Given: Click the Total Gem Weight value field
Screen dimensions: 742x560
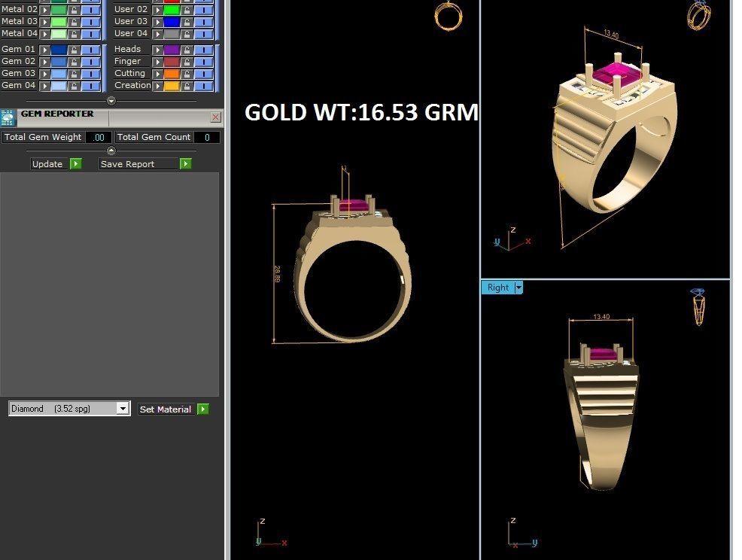Looking at the screenshot, I should click(99, 137).
